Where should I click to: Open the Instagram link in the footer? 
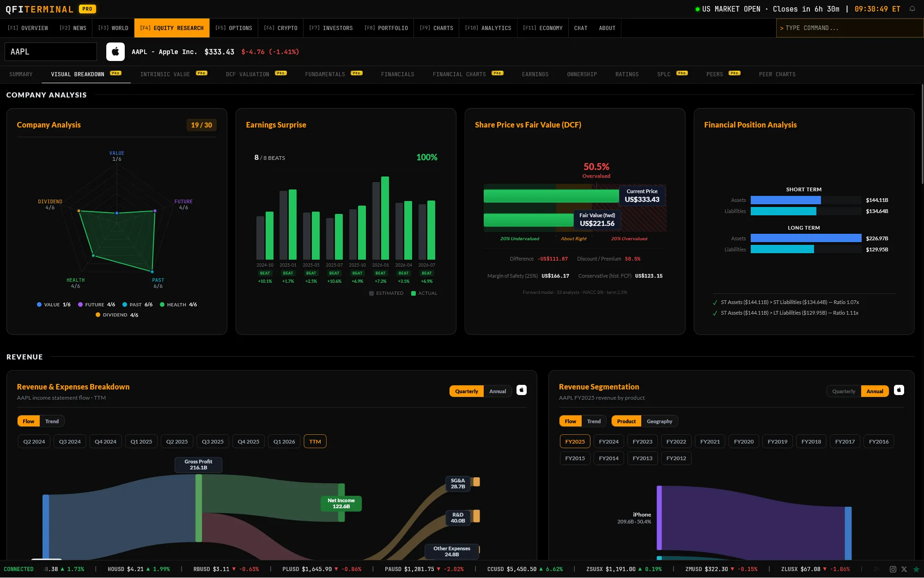[893, 569]
